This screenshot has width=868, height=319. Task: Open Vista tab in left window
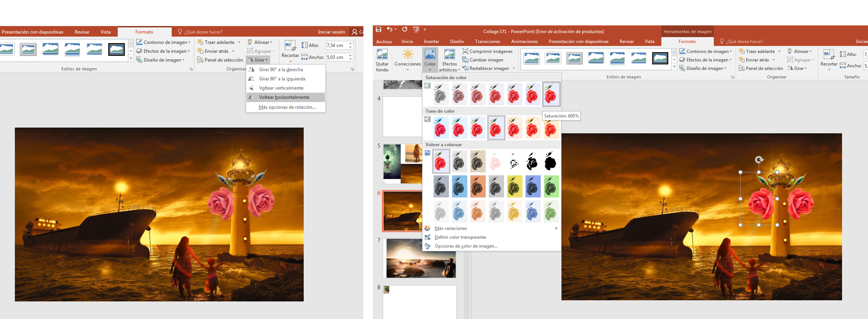[x=105, y=32]
